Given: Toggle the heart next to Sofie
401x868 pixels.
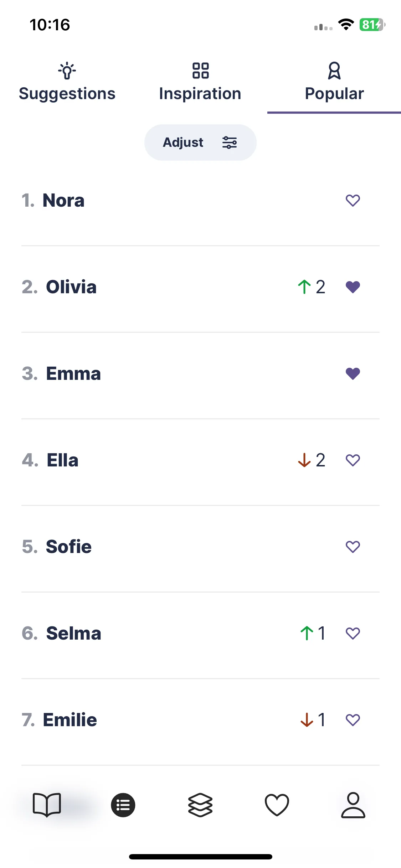Looking at the screenshot, I should [x=353, y=547].
